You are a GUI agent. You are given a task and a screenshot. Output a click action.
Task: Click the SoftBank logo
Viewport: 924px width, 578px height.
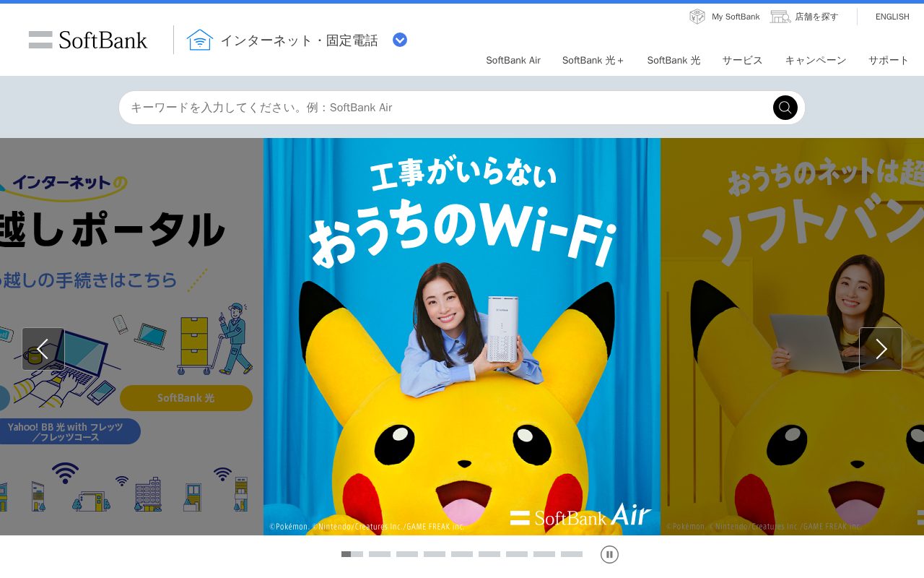(x=88, y=40)
